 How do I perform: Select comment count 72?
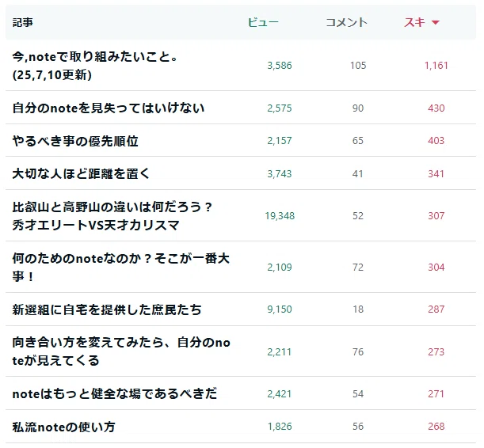tap(358, 268)
